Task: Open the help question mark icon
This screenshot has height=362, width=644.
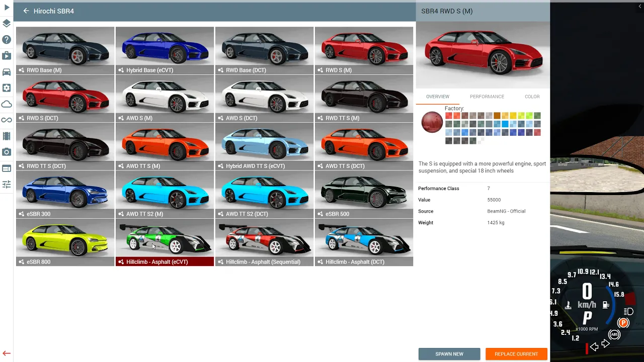Action: tap(7, 39)
